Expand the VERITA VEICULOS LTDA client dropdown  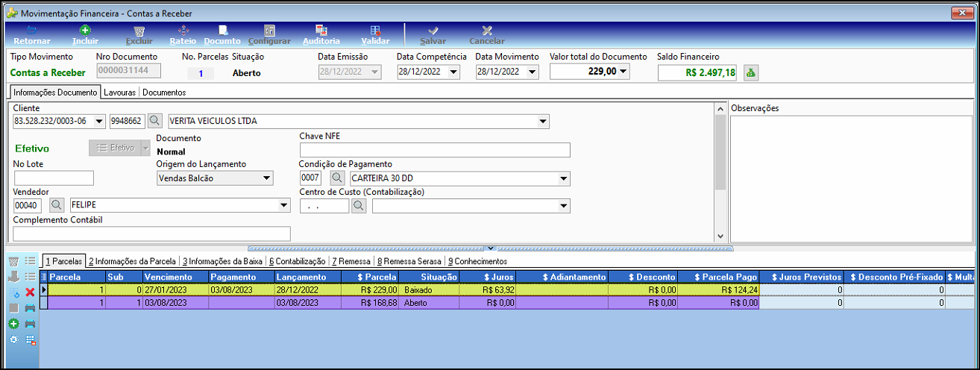(x=543, y=121)
